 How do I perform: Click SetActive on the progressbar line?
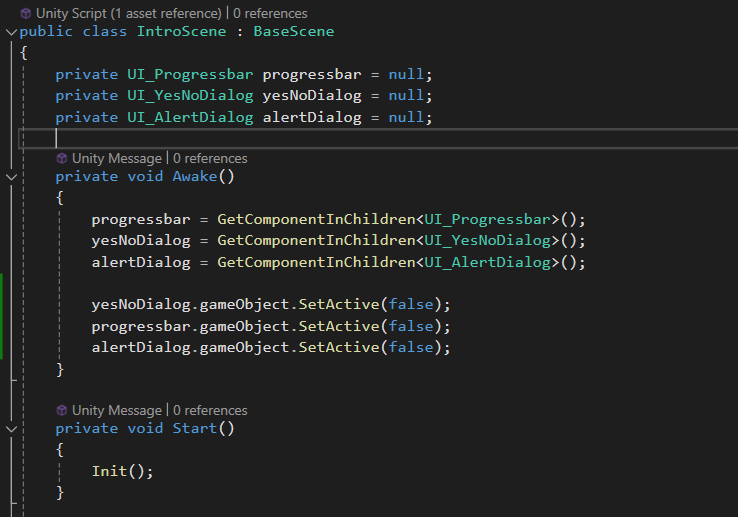[x=339, y=326]
